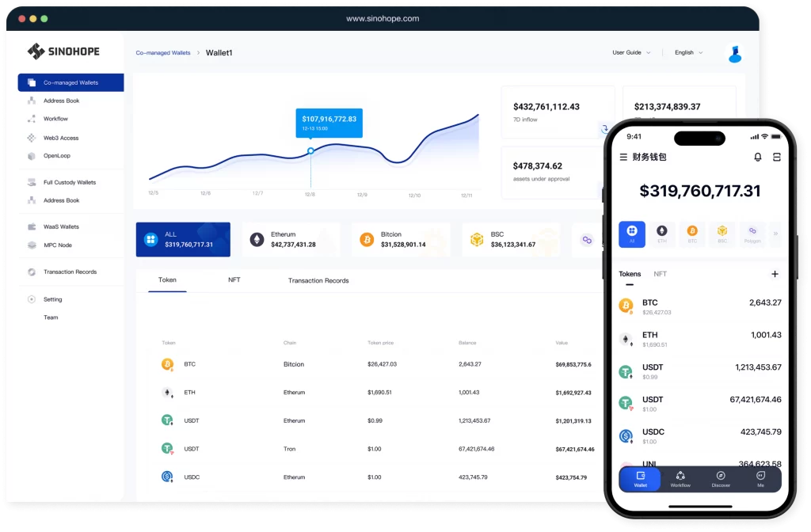Select the ETH chain button on phone
Viewport: 811px width, 532px height.
[661, 234]
